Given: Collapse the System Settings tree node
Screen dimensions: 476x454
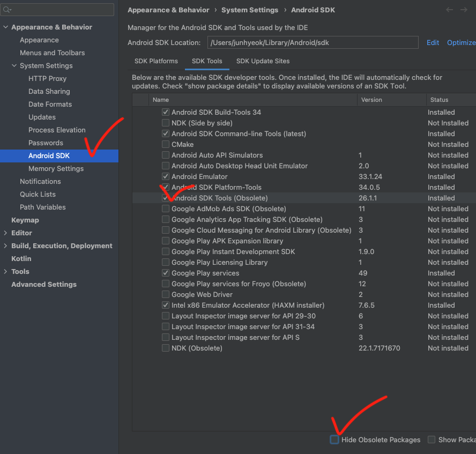Looking at the screenshot, I should [x=14, y=65].
